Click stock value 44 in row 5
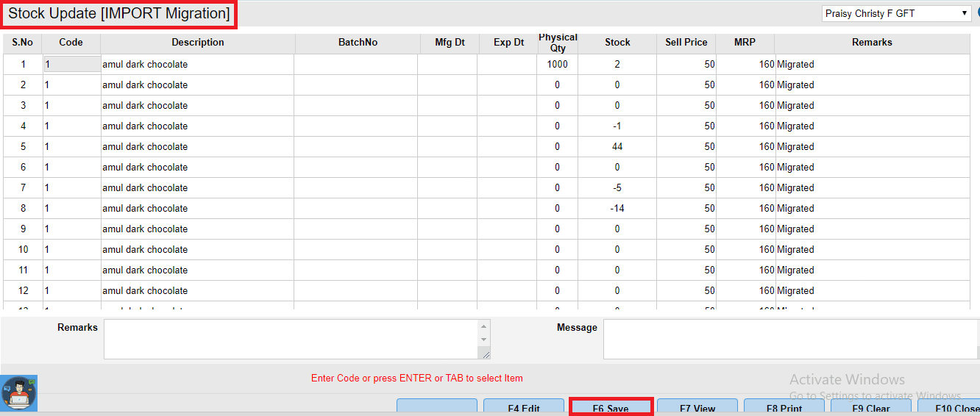This screenshot has height=416, width=980. [x=617, y=146]
